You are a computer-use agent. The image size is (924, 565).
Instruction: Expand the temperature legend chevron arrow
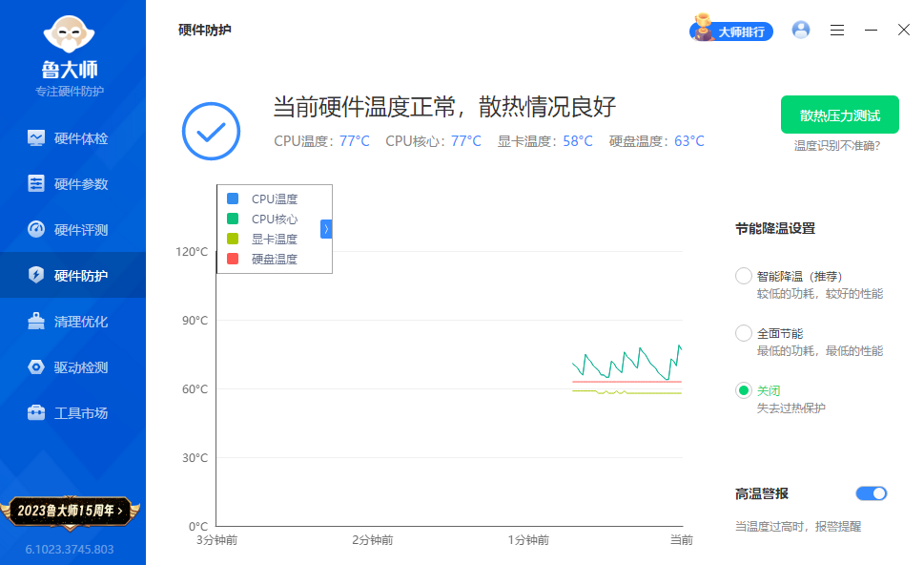tap(326, 228)
